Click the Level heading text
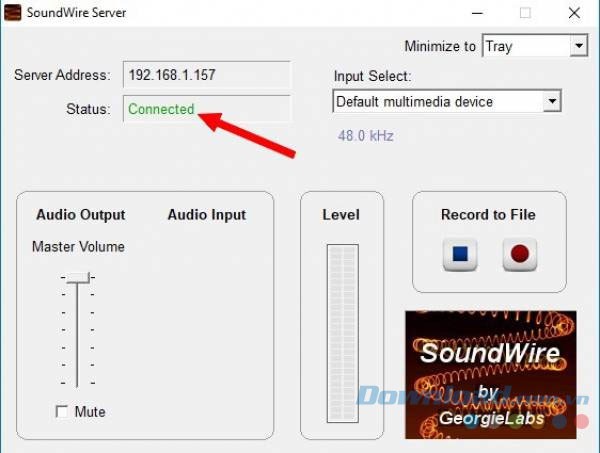The width and height of the screenshot is (600, 453). 341,215
